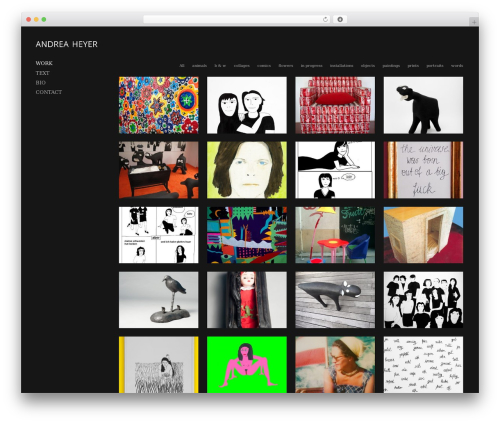Viewport: 500px width, 423px height.
Task: Open the colorful abstract collage on dark background
Action: (x=247, y=235)
